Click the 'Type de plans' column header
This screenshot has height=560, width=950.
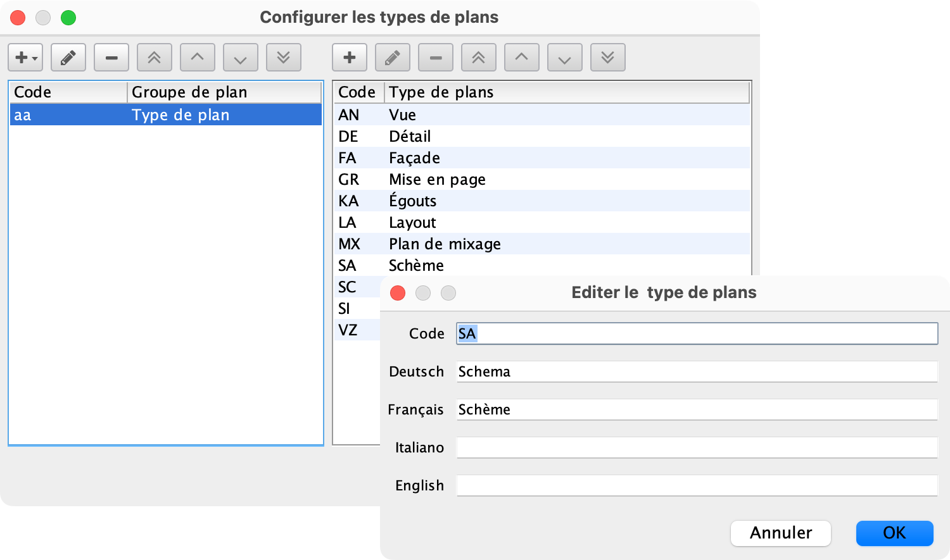click(x=567, y=92)
